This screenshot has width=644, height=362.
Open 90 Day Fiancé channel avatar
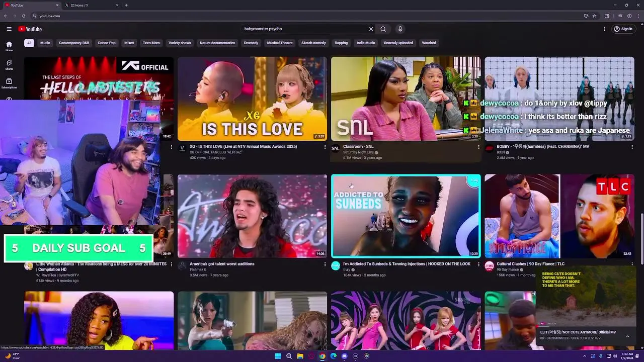[489, 266]
